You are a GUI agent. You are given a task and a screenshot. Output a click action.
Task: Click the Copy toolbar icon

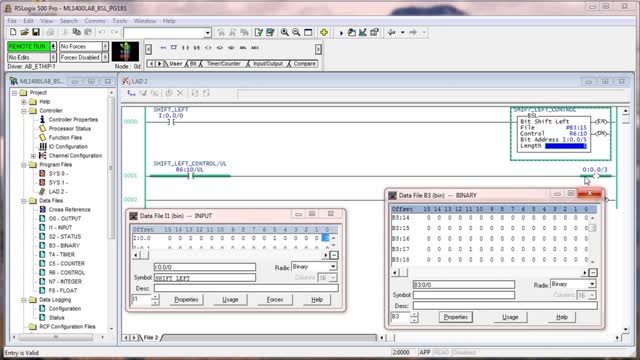tap(76, 32)
